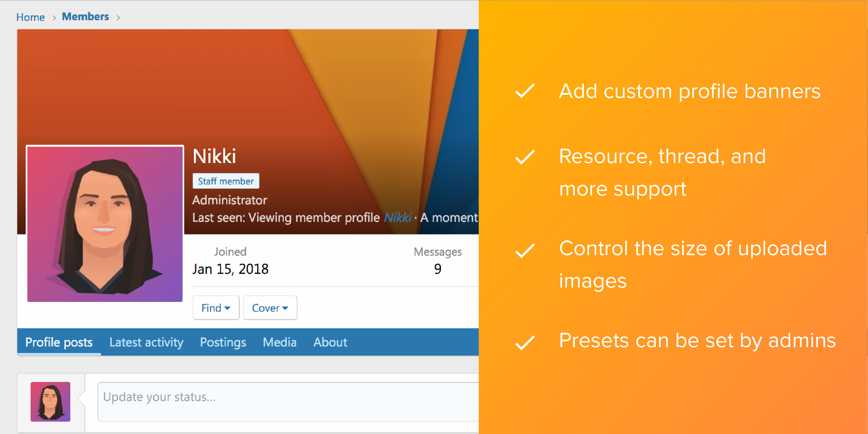This screenshot has width=868, height=434.
Task: Switch to the Postings tab
Action: coord(223,342)
